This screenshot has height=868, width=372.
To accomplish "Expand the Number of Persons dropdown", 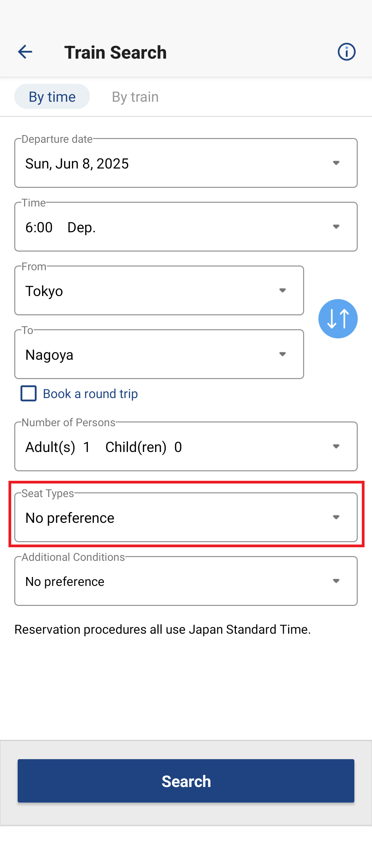I will [x=186, y=446].
